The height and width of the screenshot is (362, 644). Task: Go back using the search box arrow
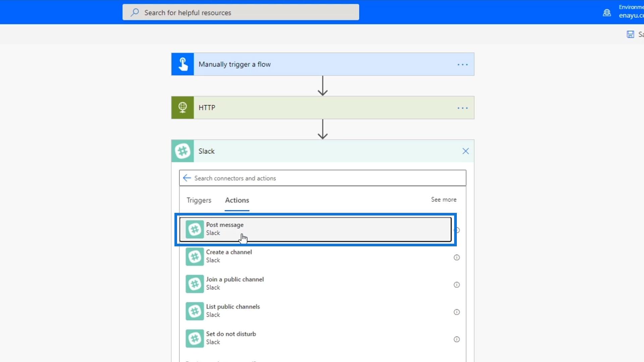[187, 178]
